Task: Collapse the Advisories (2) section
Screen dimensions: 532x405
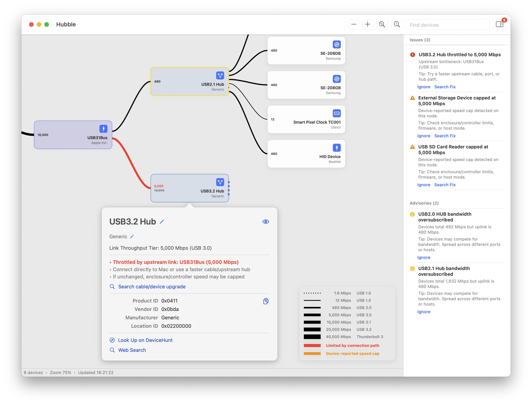Action: [x=424, y=203]
